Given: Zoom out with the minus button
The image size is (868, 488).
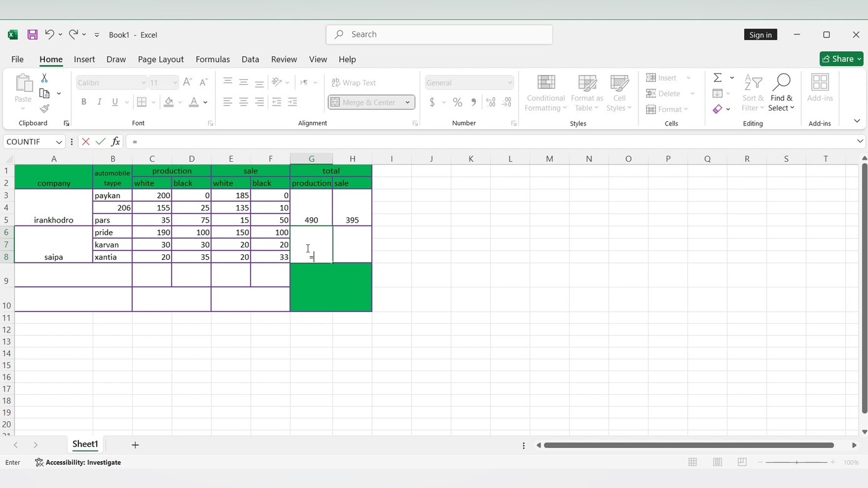Looking at the screenshot, I should pos(762,462).
